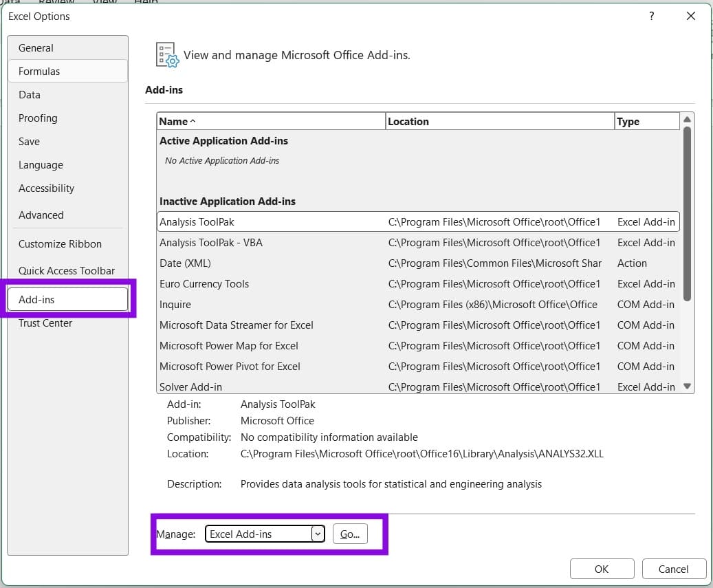Open Help with the question mark
Image resolution: width=713 pixels, height=588 pixels.
[652, 17]
